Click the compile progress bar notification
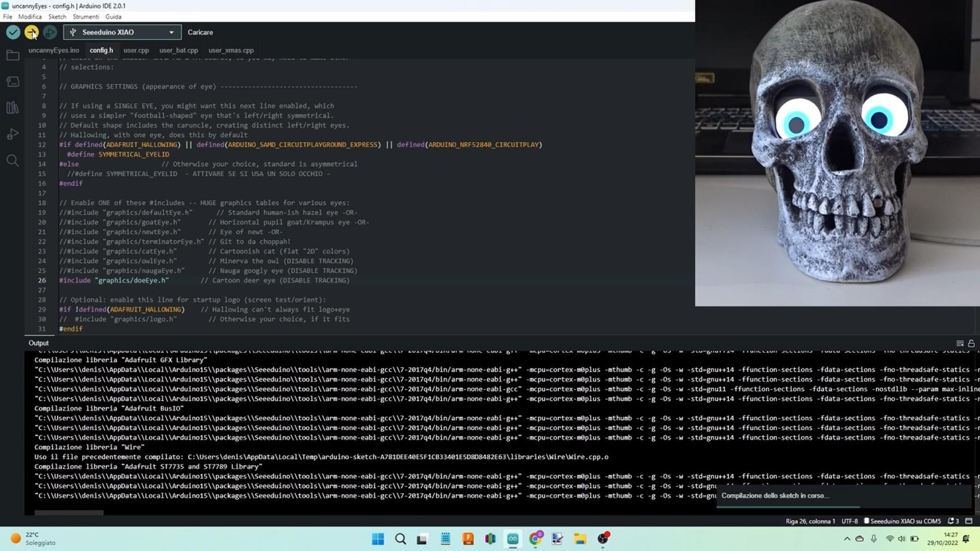Image resolution: width=980 pixels, height=551 pixels. (845, 497)
